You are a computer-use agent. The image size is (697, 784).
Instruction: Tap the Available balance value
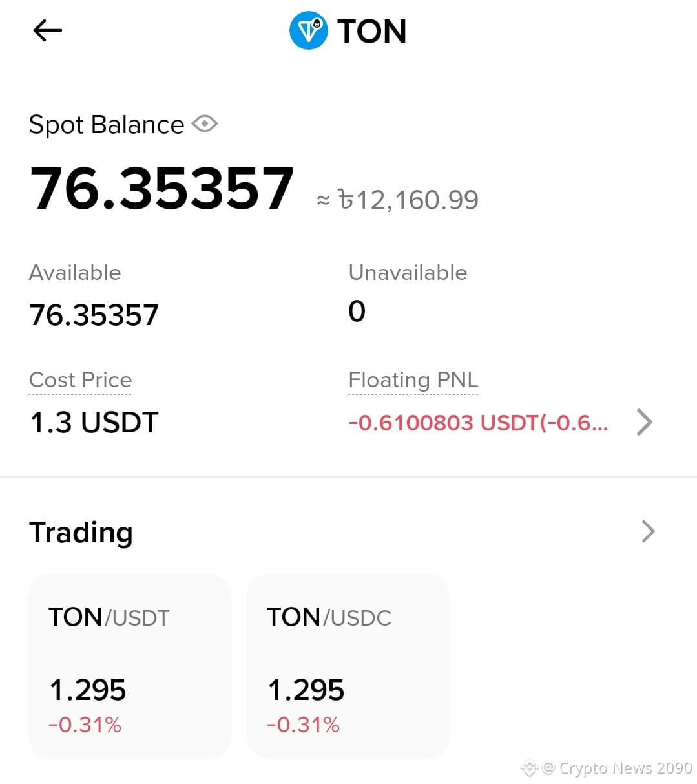coord(94,315)
